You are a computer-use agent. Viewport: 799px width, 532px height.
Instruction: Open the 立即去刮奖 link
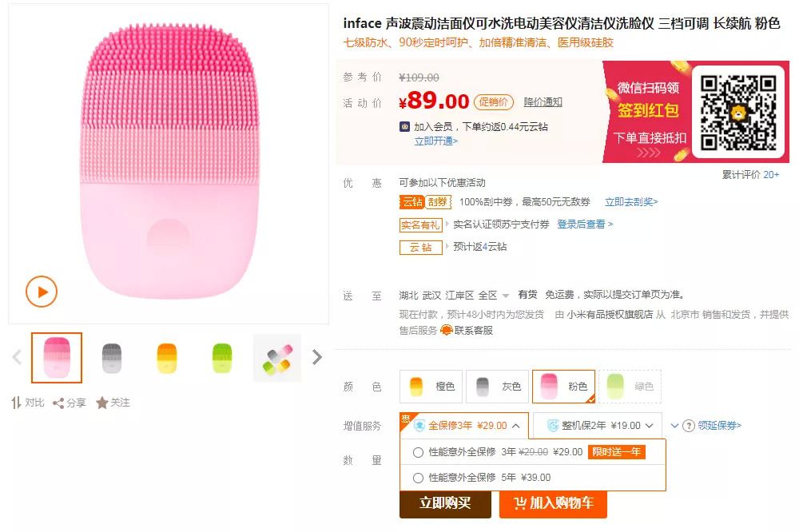click(x=631, y=202)
